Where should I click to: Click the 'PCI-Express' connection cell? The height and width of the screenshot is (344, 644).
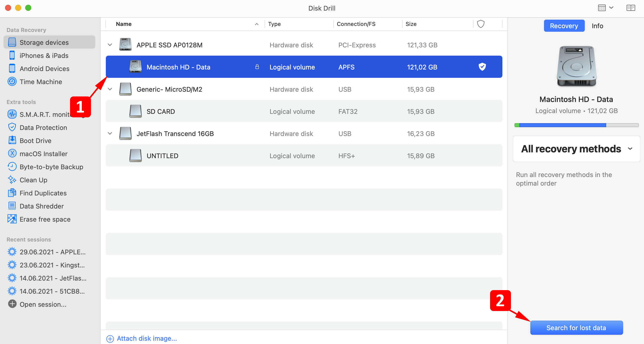coord(357,45)
